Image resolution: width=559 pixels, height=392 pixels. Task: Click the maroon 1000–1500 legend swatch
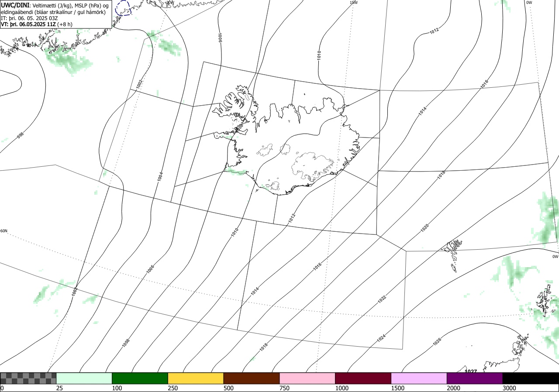click(x=363, y=378)
